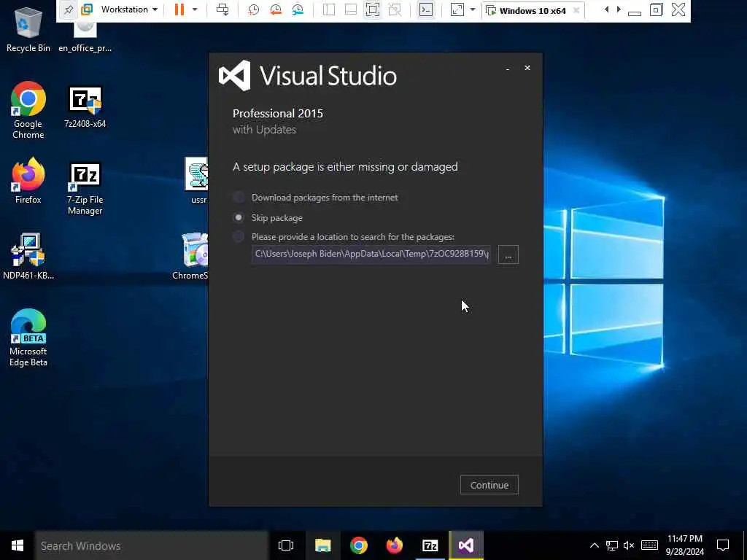
Task: Open the clock showing 11:47 PM
Action: coord(684,545)
